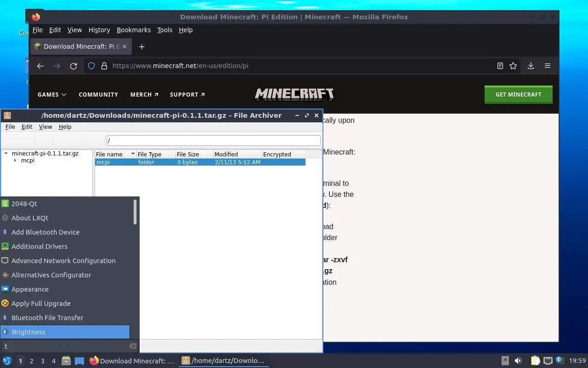Select mcpi row in file list
The image size is (588, 368).
point(200,162)
